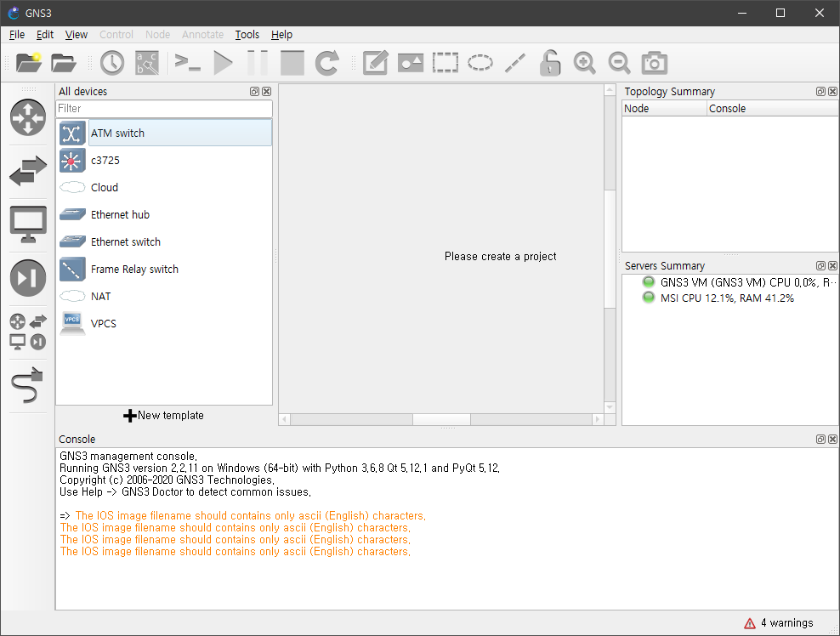Select the Cloud device
The width and height of the screenshot is (840, 636).
(164, 188)
